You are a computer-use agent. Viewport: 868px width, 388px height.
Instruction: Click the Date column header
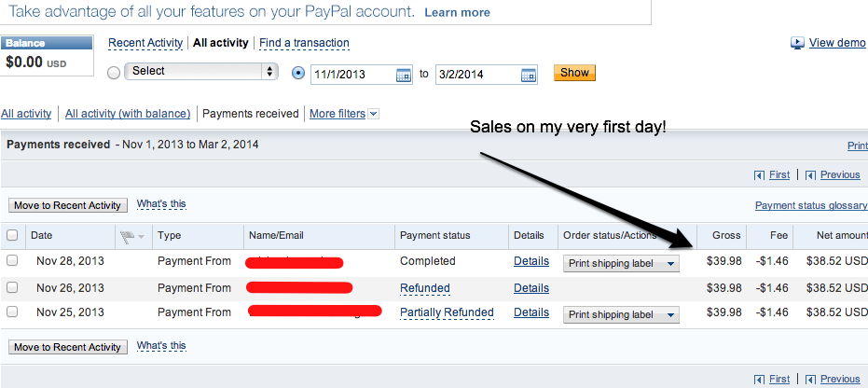pos(42,235)
